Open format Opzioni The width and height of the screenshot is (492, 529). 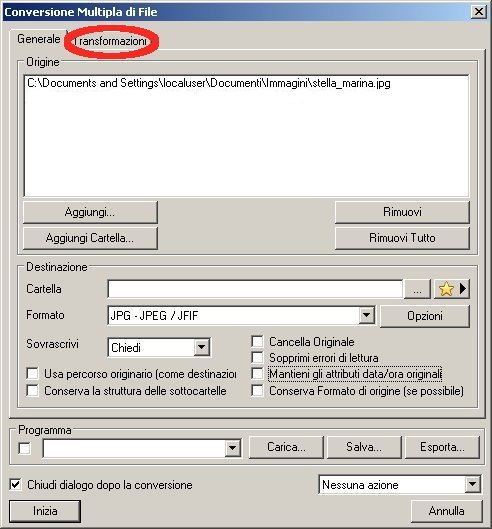pyautogui.click(x=425, y=316)
